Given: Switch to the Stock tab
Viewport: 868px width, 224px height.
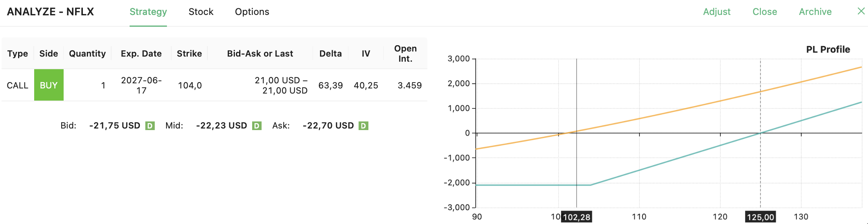Looking at the screenshot, I should tap(201, 12).
